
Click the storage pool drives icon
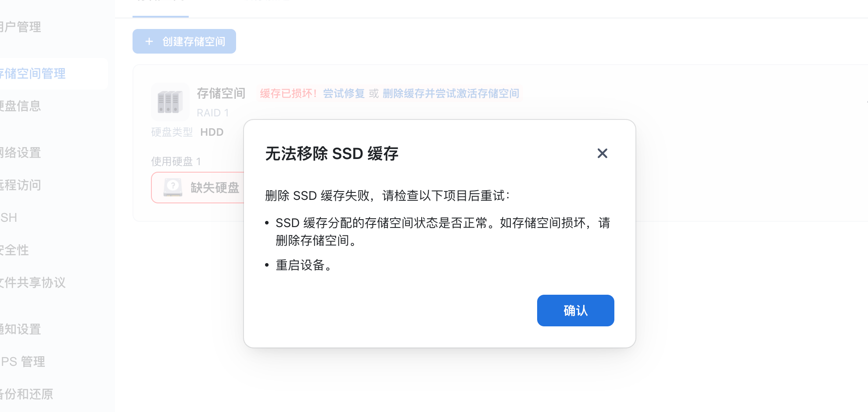[x=170, y=102]
